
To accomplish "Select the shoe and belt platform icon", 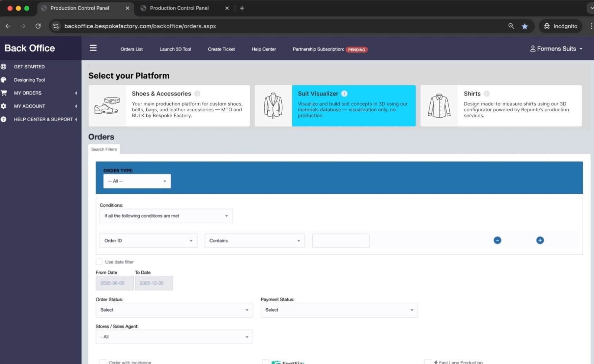I will pos(107,106).
